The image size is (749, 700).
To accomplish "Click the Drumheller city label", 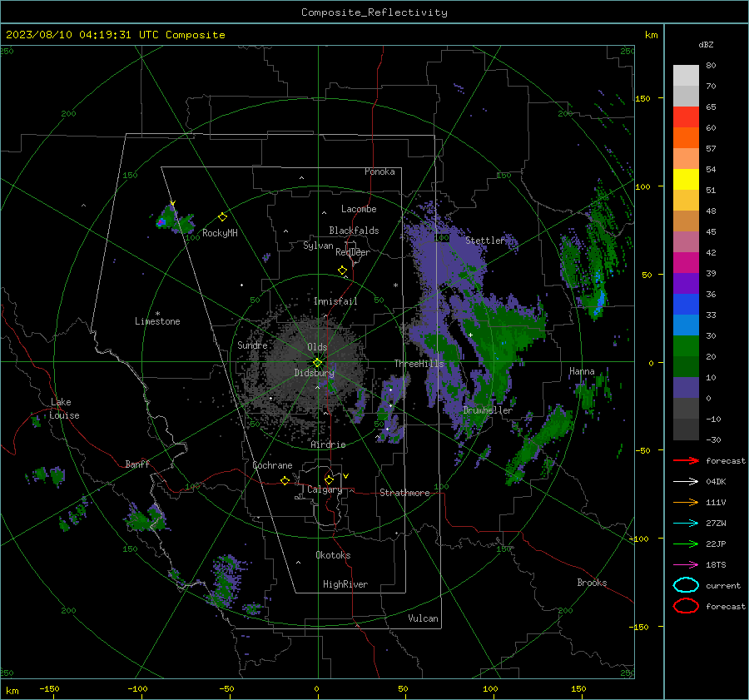I will tap(488, 410).
